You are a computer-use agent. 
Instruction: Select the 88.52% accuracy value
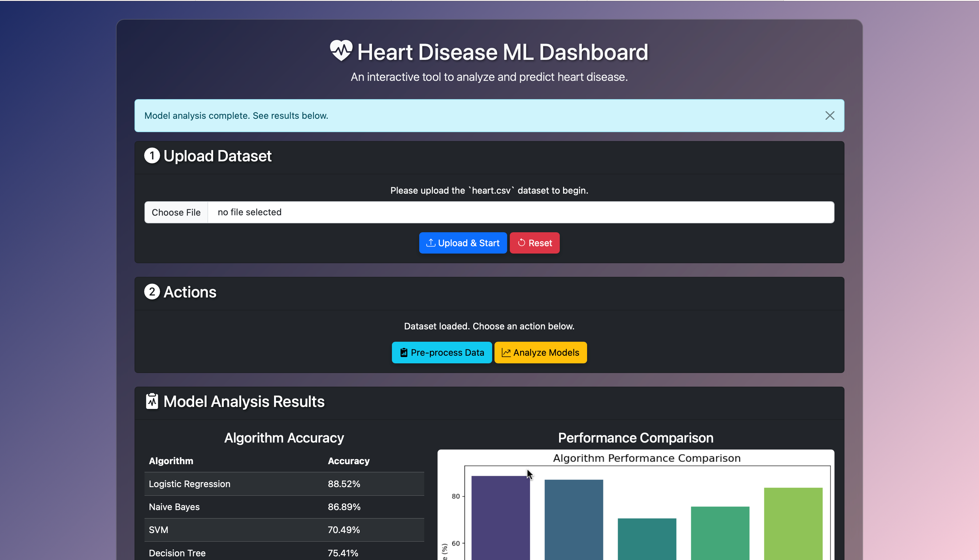[x=344, y=484]
